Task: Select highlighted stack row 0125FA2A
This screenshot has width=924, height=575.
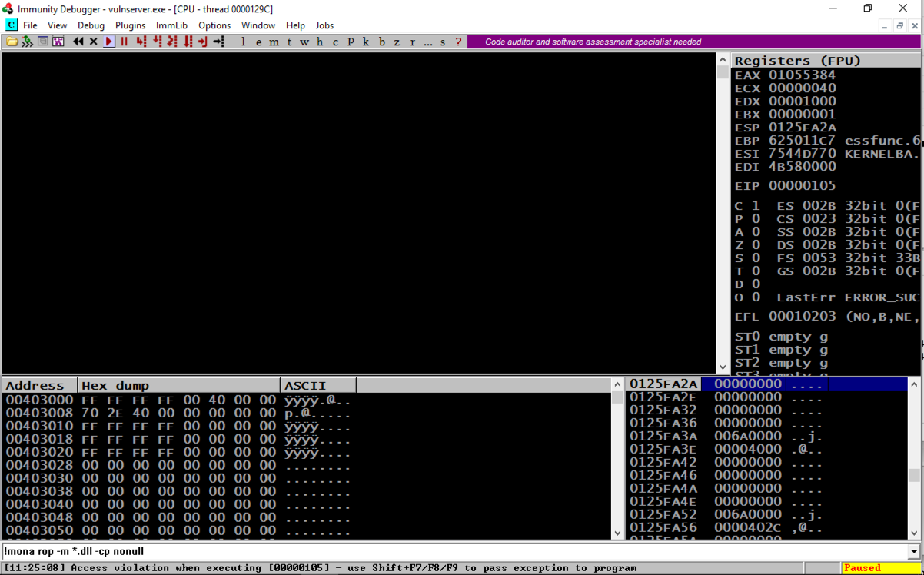Action: [x=767, y=384]
